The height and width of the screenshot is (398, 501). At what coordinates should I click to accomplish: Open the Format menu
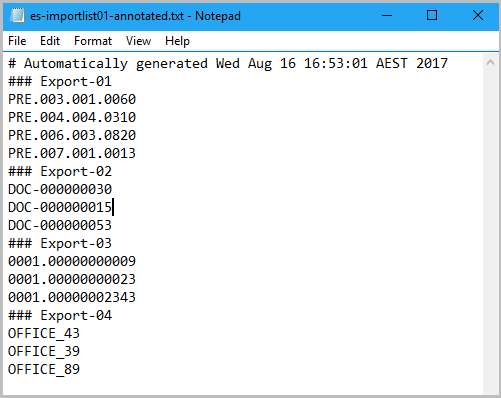93,41
